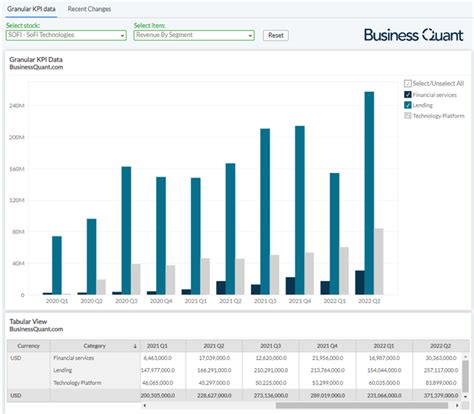Click the 371,379,000.0 total cell
Screen dimensions: 474x414
point(440,395)
